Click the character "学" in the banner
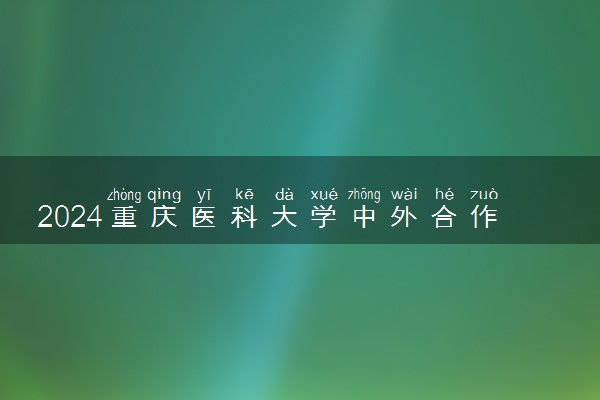The height and width of the screenshot is (400, 600). [324, 217]
